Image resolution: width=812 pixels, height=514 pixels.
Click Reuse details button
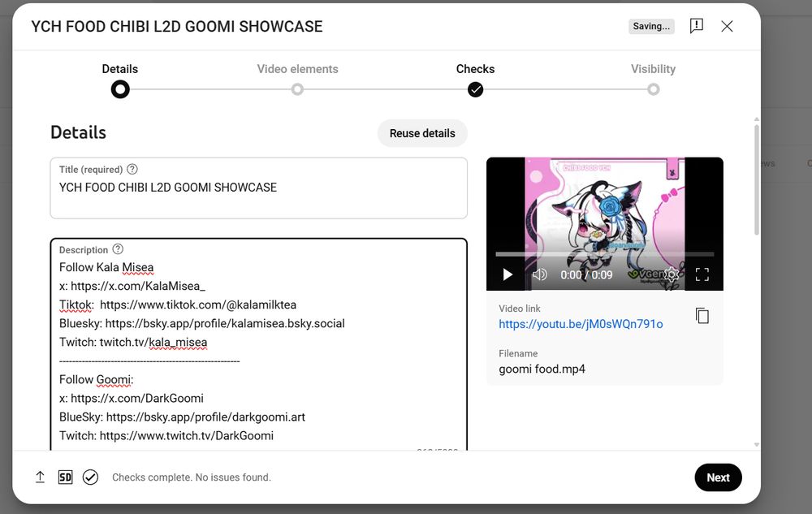(x=422, y=133)
